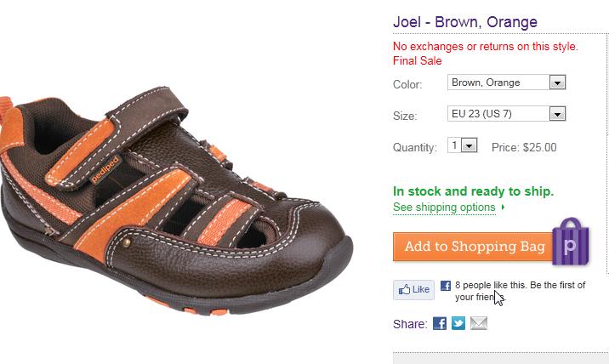Image resolution: width=609 pixels, height=364 pixels.
Task: Click the Facebook Like thumbs-up button
Action: pyautogui.click(x=413, y=290)
